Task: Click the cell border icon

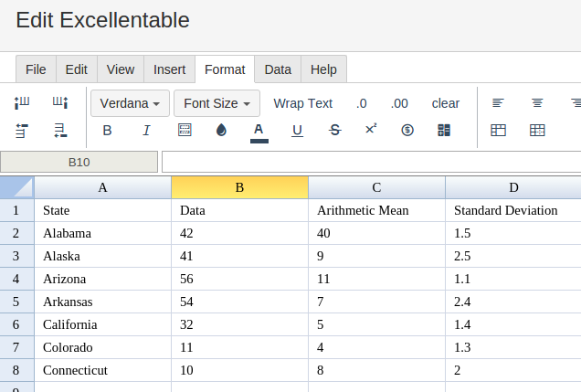Action: tap(185, 131)
